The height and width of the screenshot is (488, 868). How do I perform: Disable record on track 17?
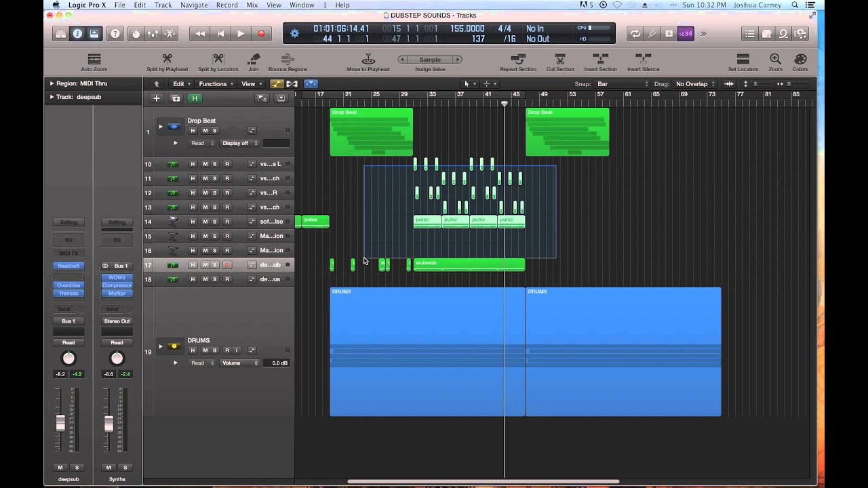coord(227,265)
